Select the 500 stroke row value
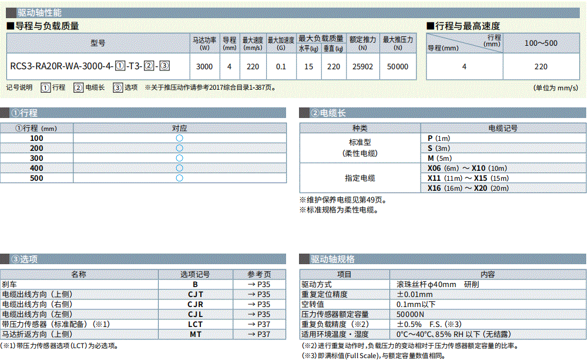This screenshot has height=364, width=588. coord(36,178)
